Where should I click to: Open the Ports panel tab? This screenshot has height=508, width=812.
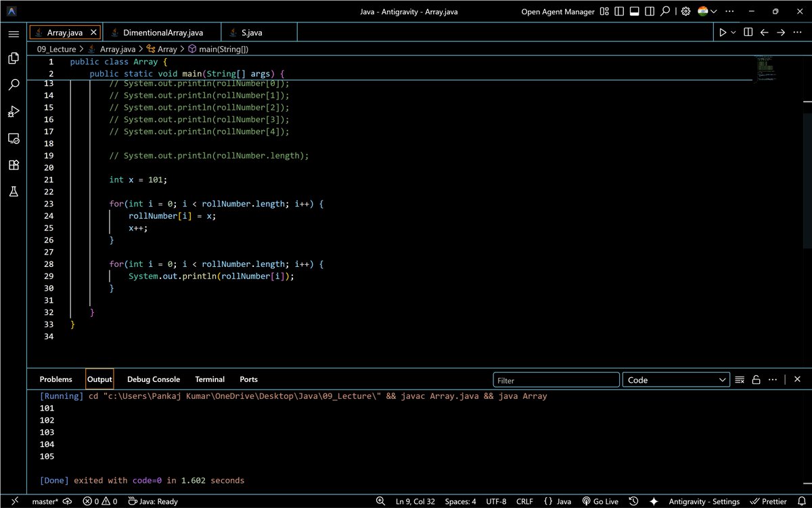pyautogui.click(x=248, y=379)
